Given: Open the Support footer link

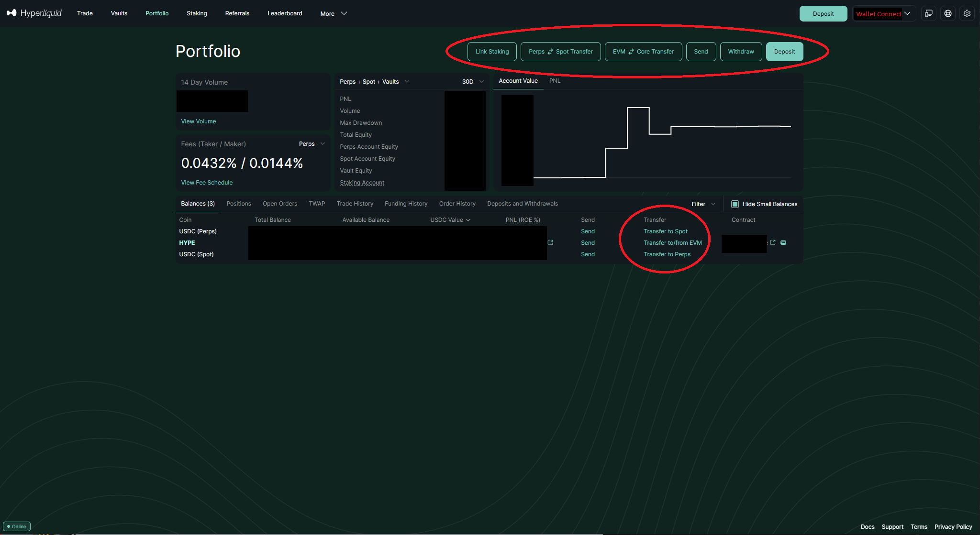Looking at the screenshot, I should click(x=892, y=527).
